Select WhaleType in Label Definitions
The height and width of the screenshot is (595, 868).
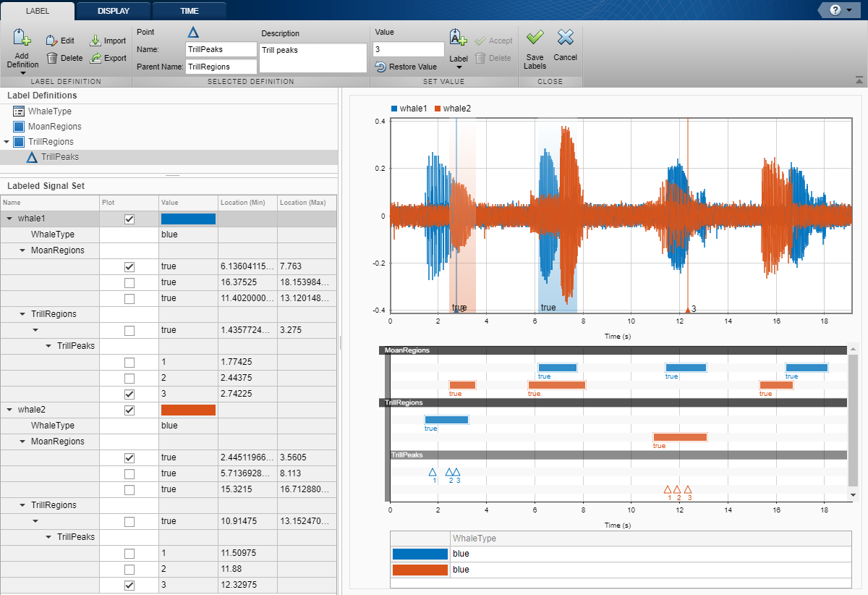coord(49,111)
